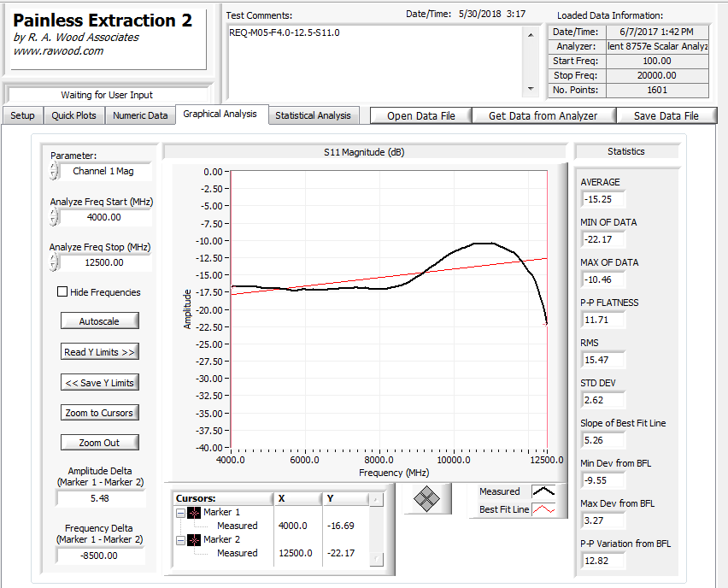Screen dimensions: 728x588
Task: Click the diamond cursor mover control
Action: click(426, 499)
